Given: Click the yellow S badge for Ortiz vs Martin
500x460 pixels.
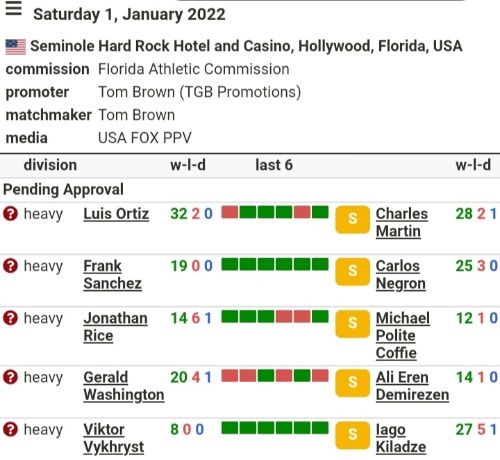Looking at the screenshot, I should (352, 219).
